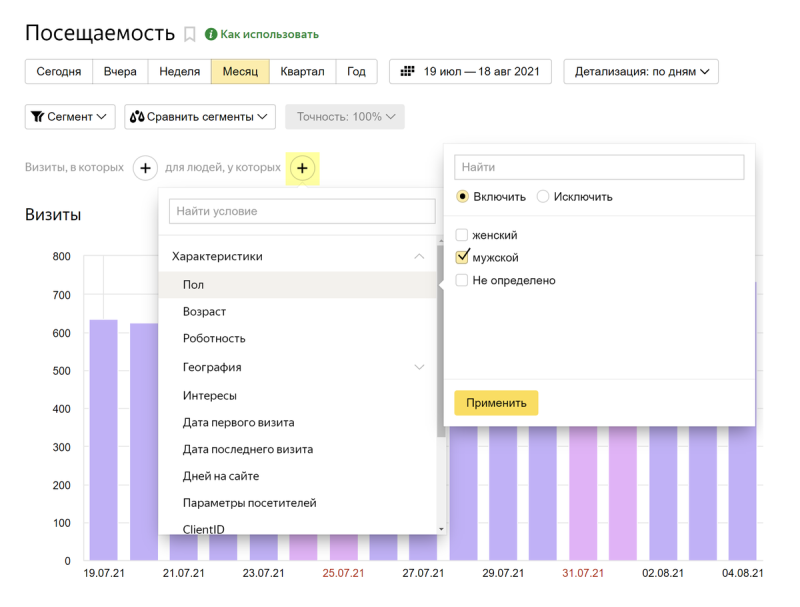Open the Детализация: по дням dropdown
This screenshot has width=800, height=607.
point(641,71)
